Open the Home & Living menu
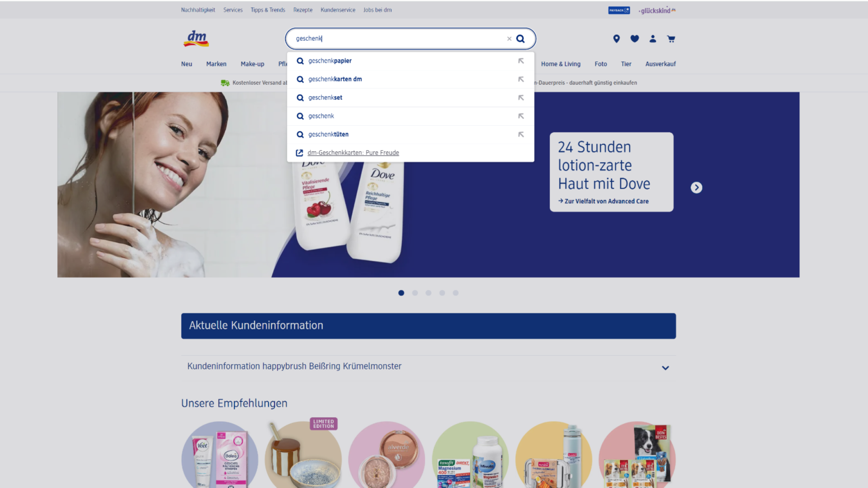This screenshot has height=488, width=868. pos(560,64)
